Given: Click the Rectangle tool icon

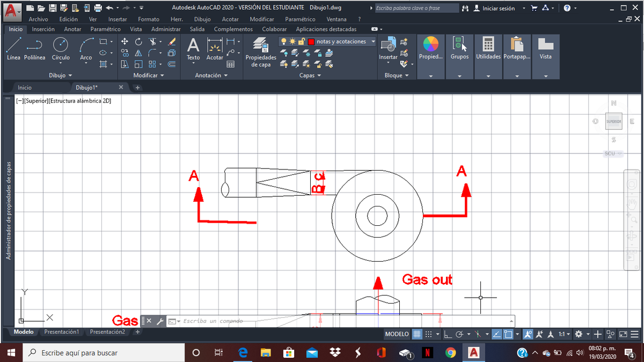Looking at the screenshot, I should pos(103,41).
